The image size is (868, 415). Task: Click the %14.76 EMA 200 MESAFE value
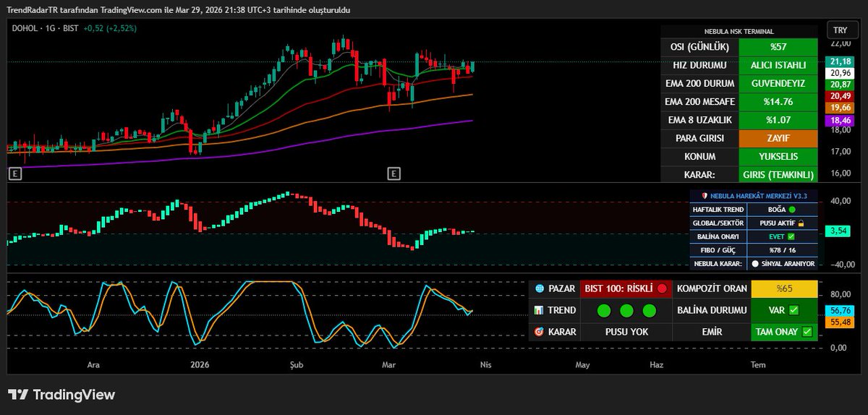point(778,101)
